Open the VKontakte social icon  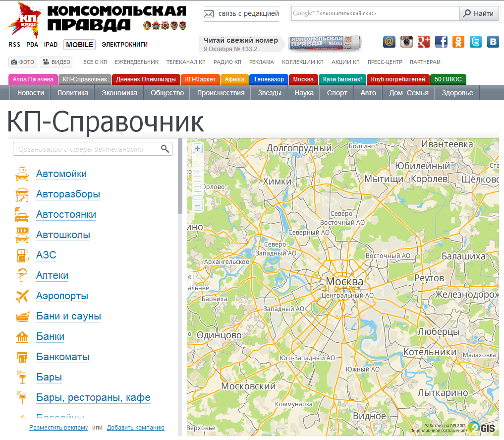[493, 42]
